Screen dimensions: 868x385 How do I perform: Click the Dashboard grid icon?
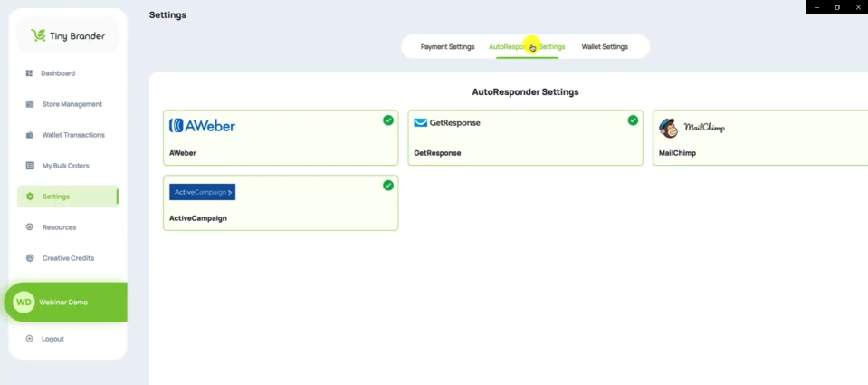click(x=29, y=73)
